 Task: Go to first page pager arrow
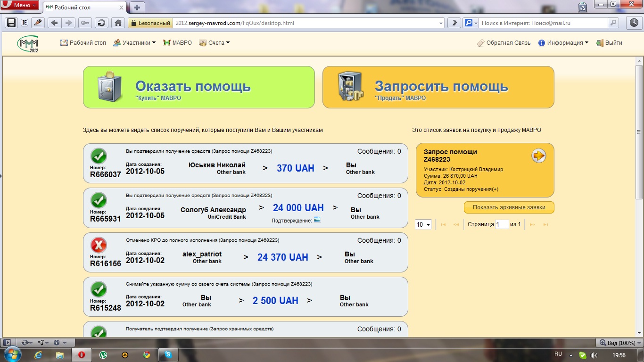[443, 225]
